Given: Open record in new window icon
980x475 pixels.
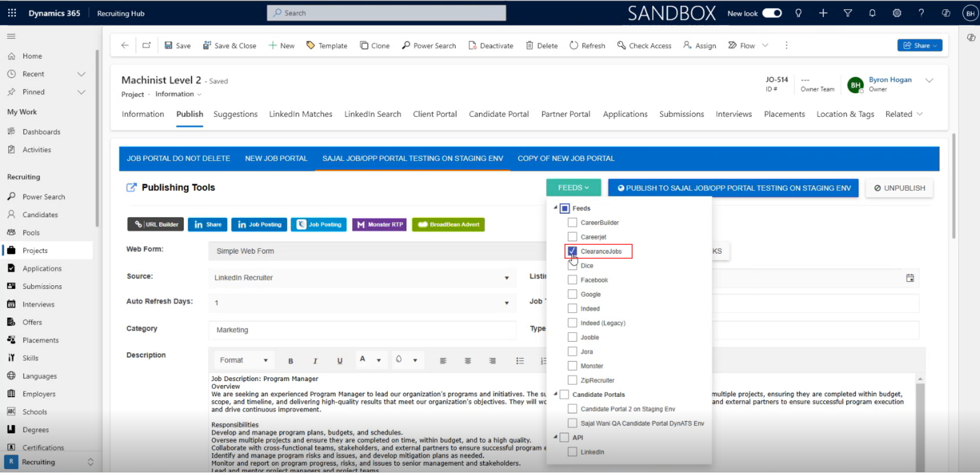Looking at the screenshot, I should (x=146, y=45).
